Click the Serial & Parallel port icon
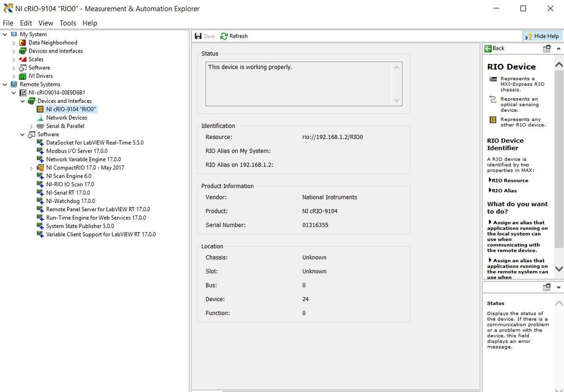Screen dimensions: 564x392 (x=40, y=126)
